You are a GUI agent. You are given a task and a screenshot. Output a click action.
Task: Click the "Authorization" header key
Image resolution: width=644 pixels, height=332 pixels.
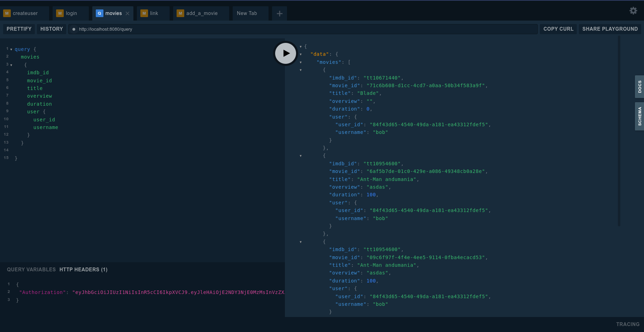point(42,292)
